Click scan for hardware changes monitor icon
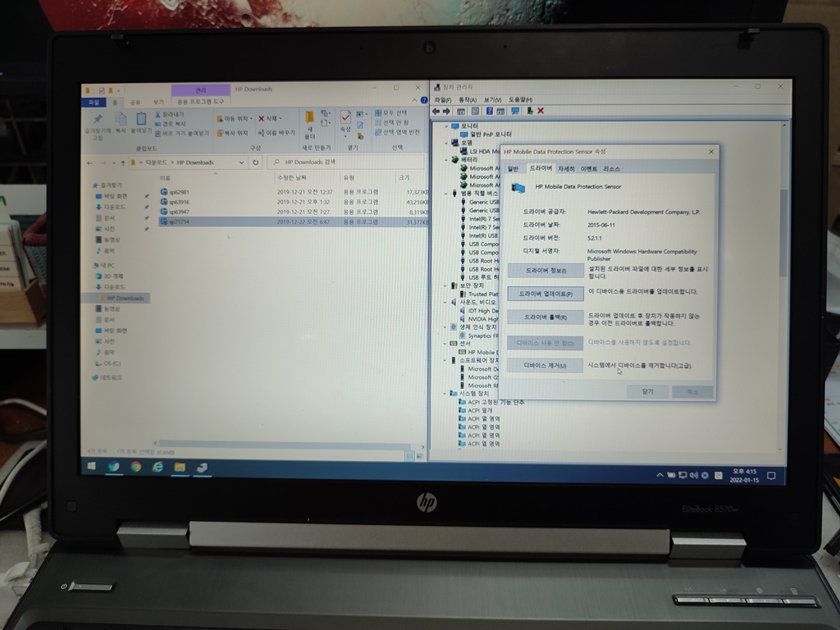 click(x=515, y=111)
